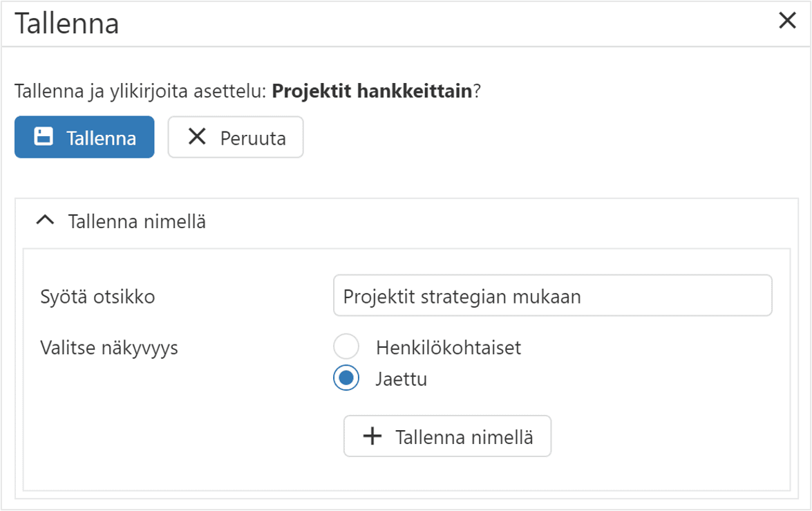Screen dimensions: 812x511
Task: Click the Syötä otsikko field label
Action: pos(97,297)
